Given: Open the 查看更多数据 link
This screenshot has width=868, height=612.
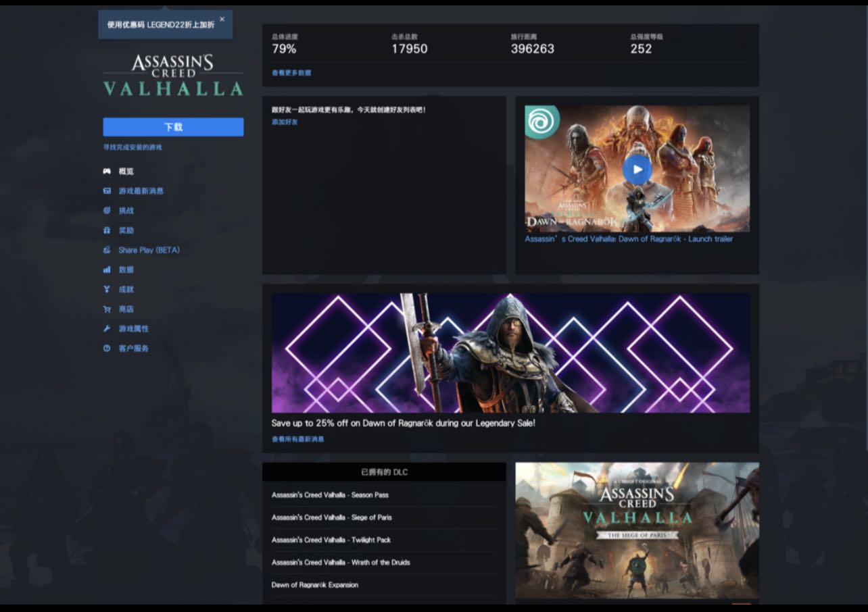Looking at the screenshot, I should [x=291, y=73].
